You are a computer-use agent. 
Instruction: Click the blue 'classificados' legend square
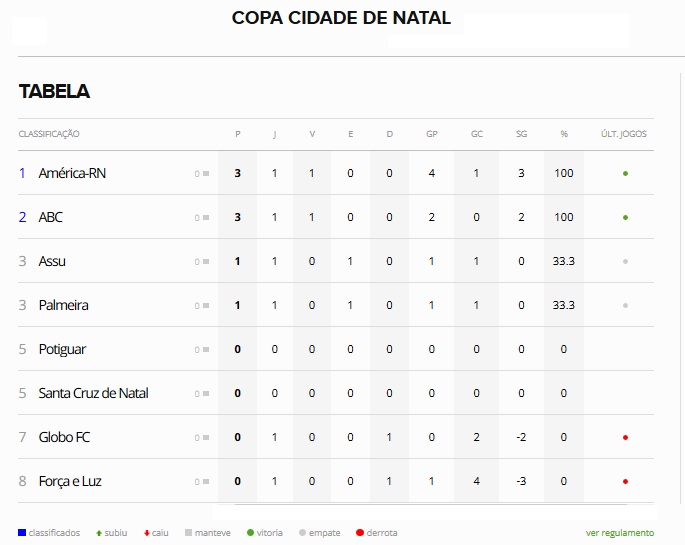click(x=22, y=533)
